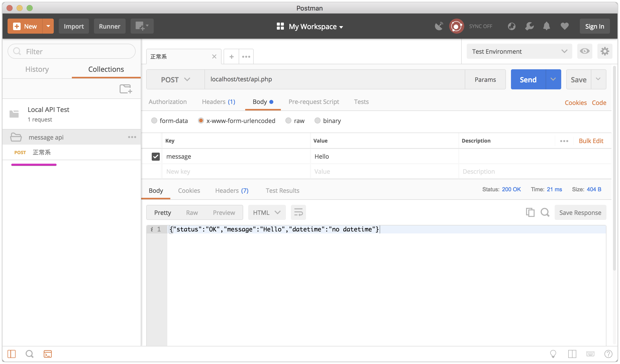
Task: Open the HTML response format dropdown
Action: click(x=267, y=212)
